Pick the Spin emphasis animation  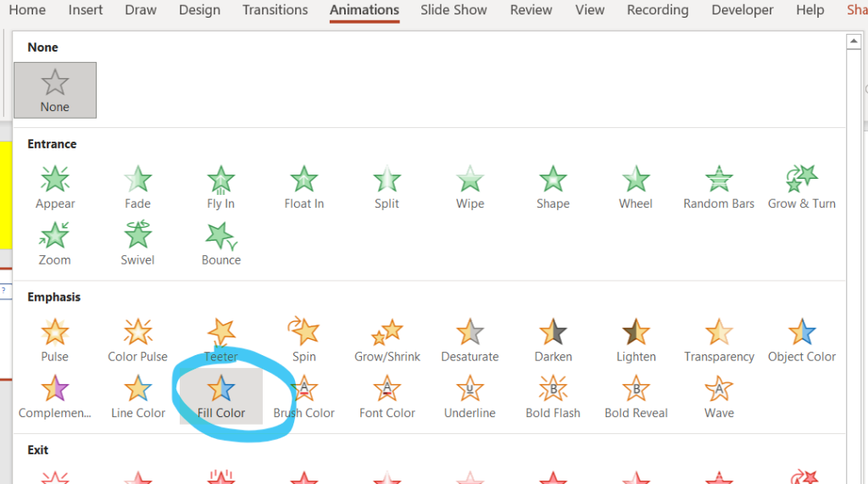pos(303,340)
